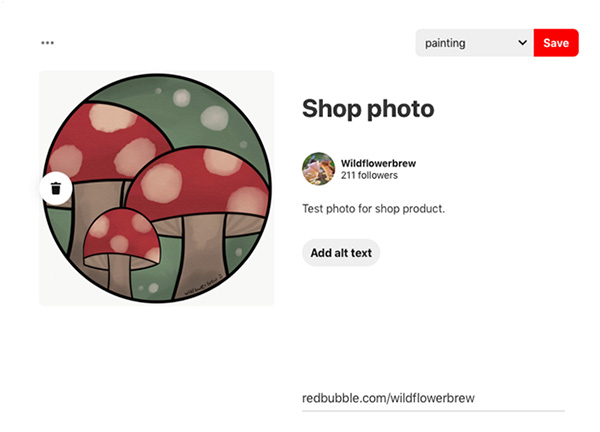Open the Wildflowerbrew username link

coord(376,161)
